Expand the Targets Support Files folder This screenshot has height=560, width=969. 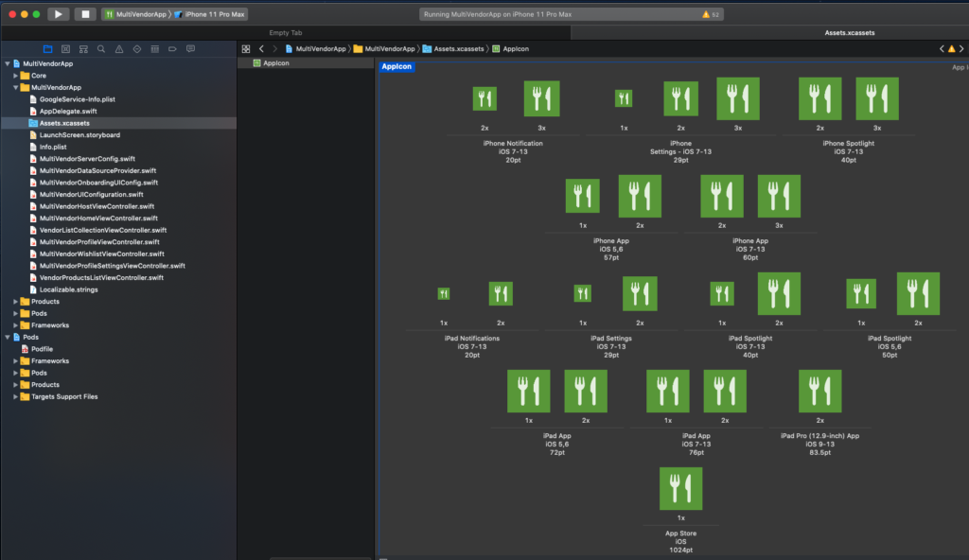click(x=15, y=396)
